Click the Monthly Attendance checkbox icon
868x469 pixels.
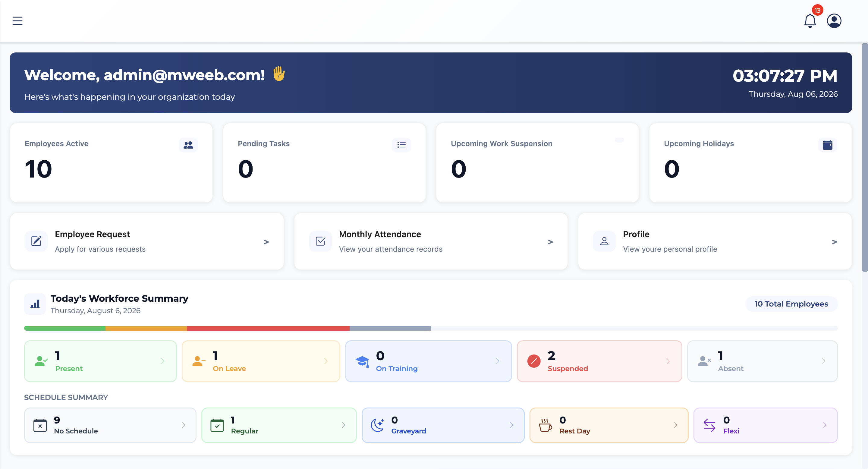320,241
